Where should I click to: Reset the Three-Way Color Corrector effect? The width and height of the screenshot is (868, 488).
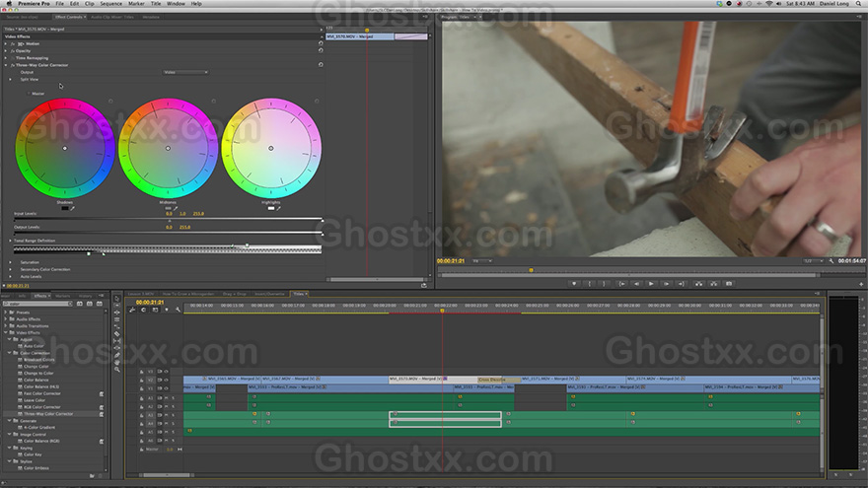click(x=321, y=65)
